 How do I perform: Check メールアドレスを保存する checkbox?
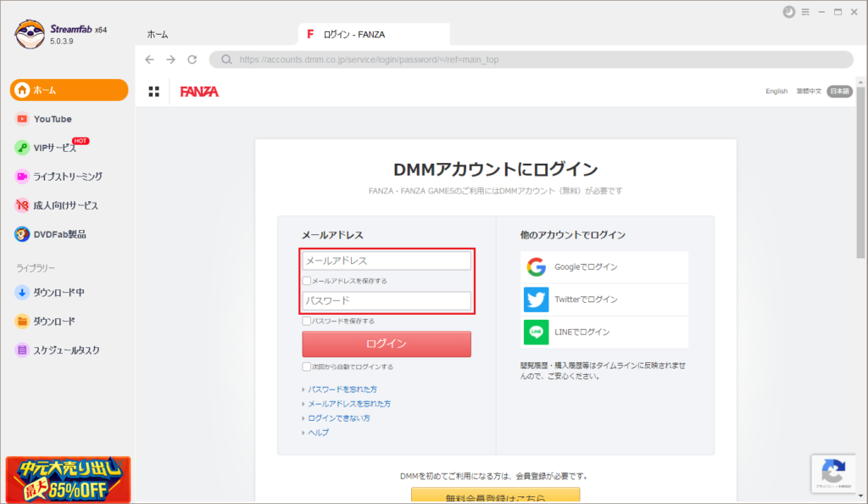point(307,281)
